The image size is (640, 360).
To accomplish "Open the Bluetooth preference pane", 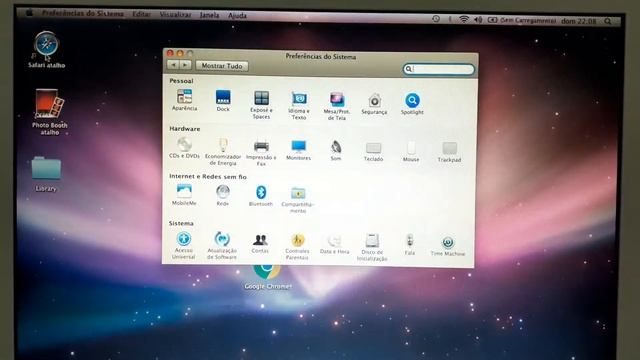I will [261, 196].
